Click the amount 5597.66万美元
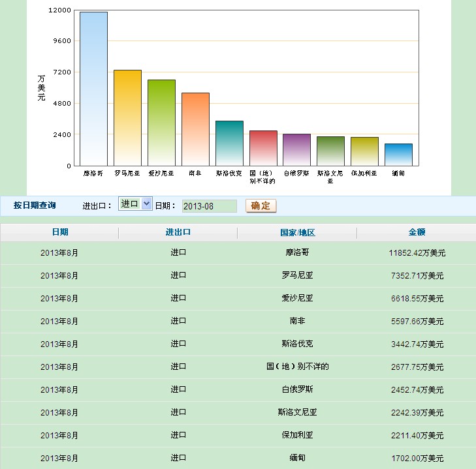 click(x=417, y=321)
